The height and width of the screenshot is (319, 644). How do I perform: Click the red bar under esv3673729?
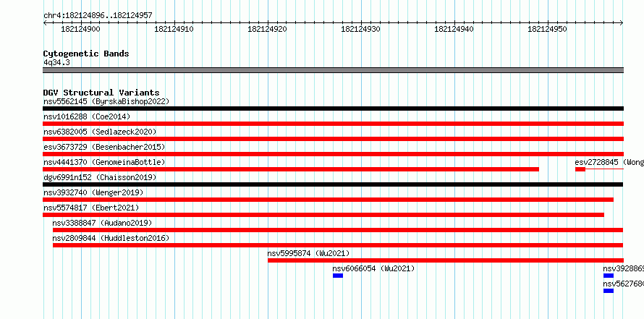[333, 154]
